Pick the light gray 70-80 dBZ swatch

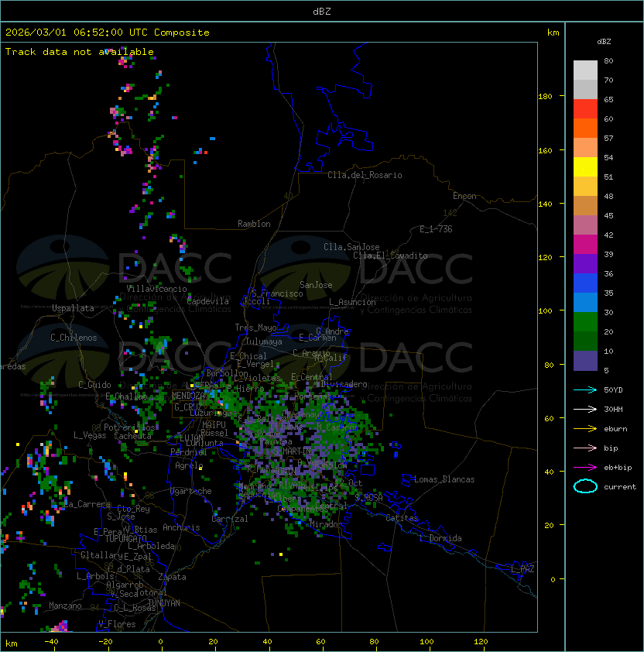pos(585,70)
